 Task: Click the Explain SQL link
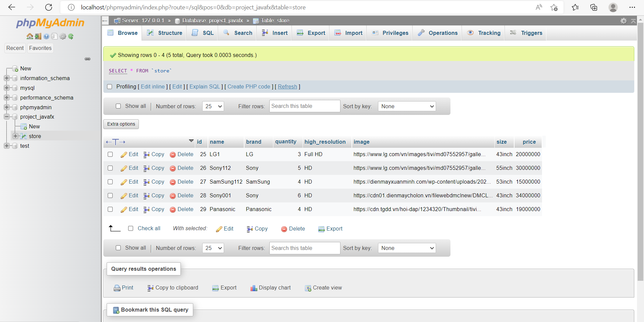coord(205,86)
